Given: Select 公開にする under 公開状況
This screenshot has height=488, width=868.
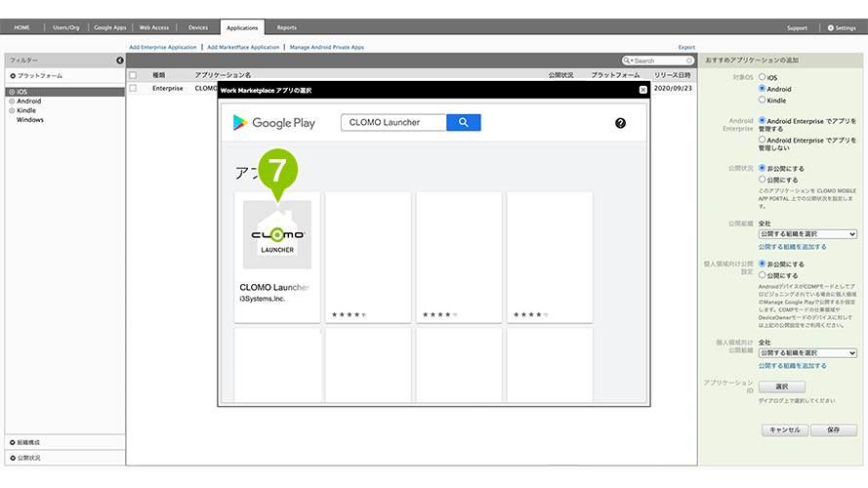Looking at the screenshot, I should (x=763, y=180).
